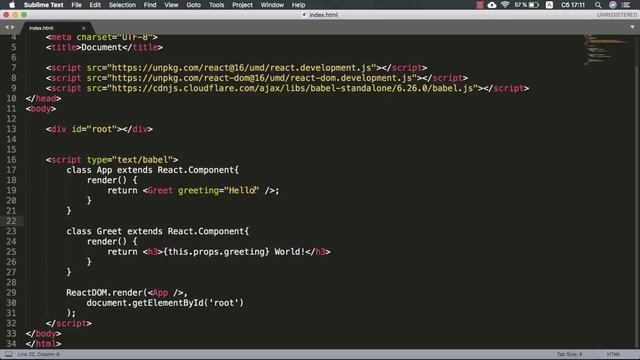Open the tab list dropdown arrow
This screenshot has height=360, width=640.
632,27
